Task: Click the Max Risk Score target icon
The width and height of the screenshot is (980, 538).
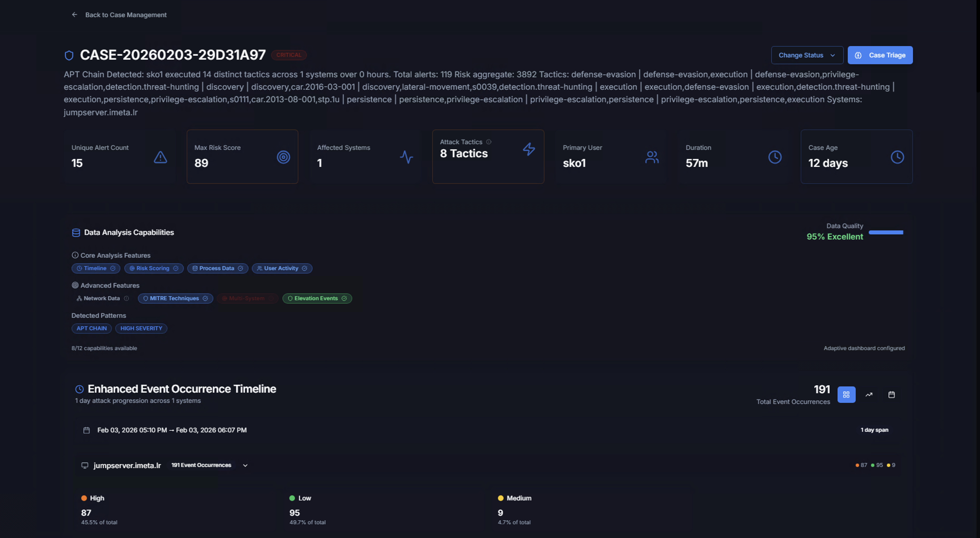Action: [x=283, y=157]
